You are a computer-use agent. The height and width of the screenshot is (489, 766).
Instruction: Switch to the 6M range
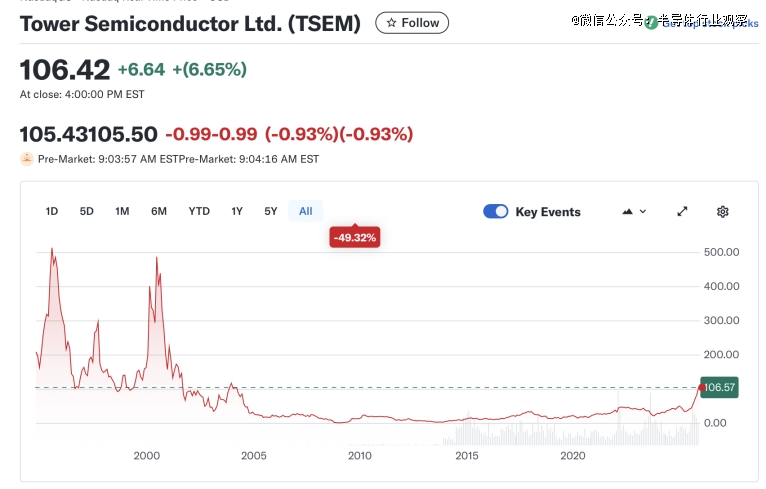click(x=159, y=211)
